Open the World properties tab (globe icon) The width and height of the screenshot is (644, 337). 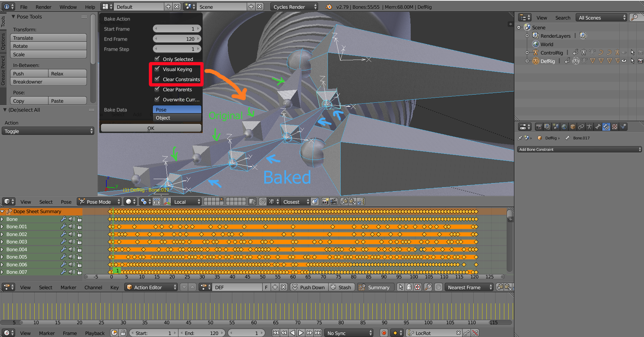564,127
